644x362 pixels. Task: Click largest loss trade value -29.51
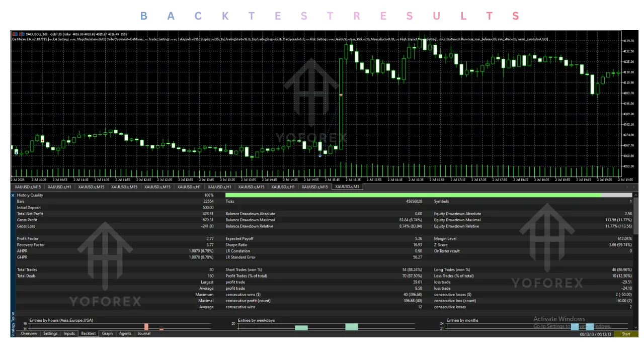(x=626, y=282)
